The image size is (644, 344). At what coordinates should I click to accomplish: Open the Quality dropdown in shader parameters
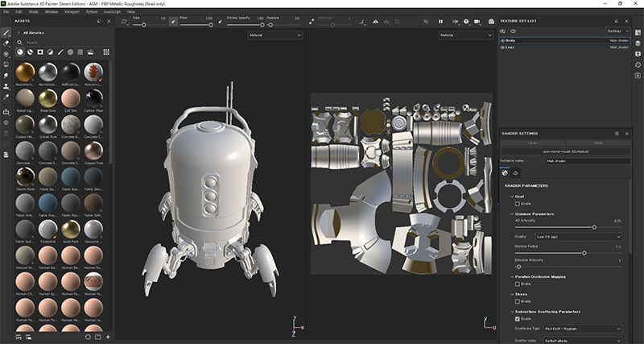pos(580,237)
